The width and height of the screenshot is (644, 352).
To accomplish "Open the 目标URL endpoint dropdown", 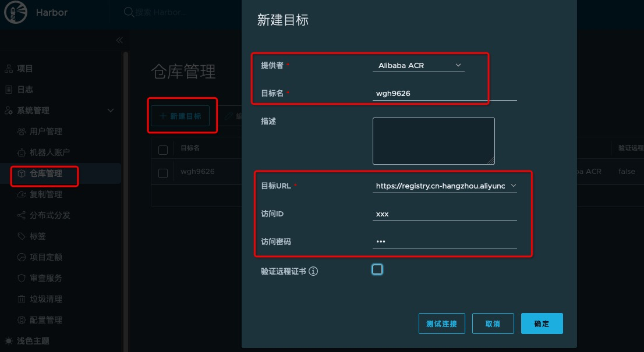I will [x=445, y=186].
